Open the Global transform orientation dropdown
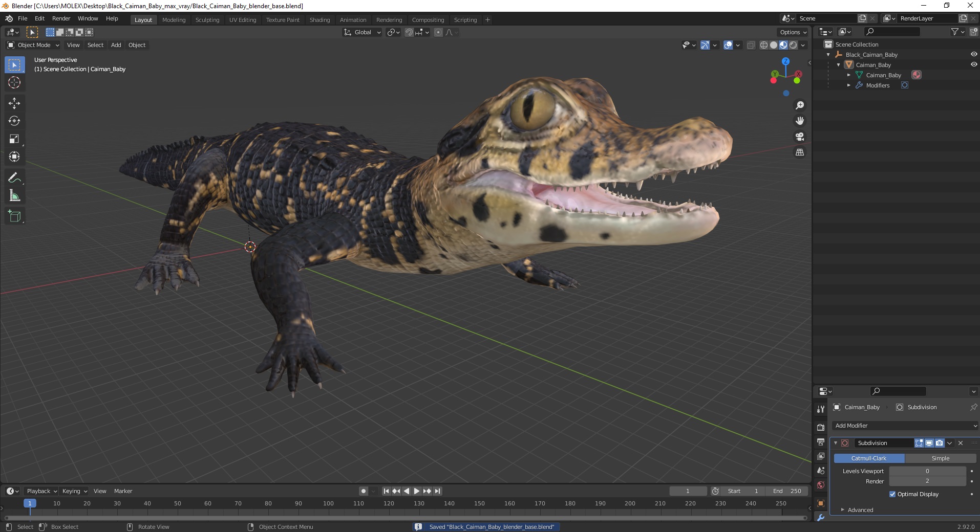This screenshot has height=532, width=980. click(362, 32)
